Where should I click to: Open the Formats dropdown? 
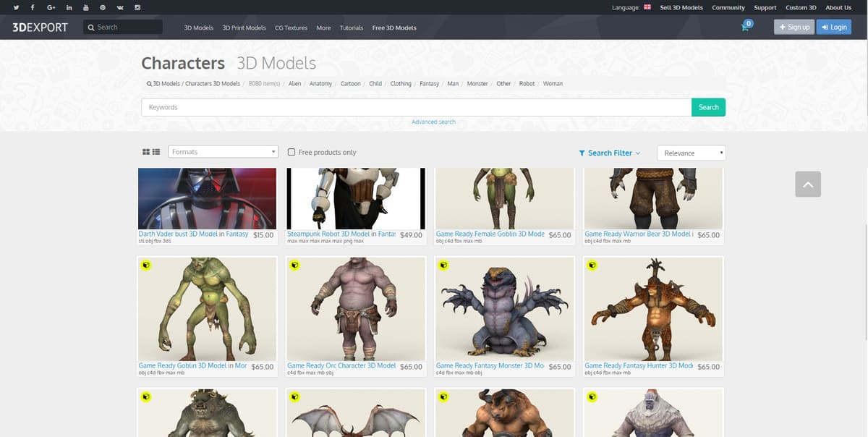coord(223,152)
